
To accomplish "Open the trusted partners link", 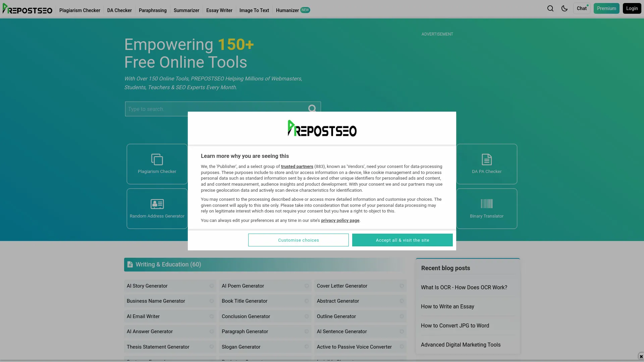I will [x=297, y=167].
